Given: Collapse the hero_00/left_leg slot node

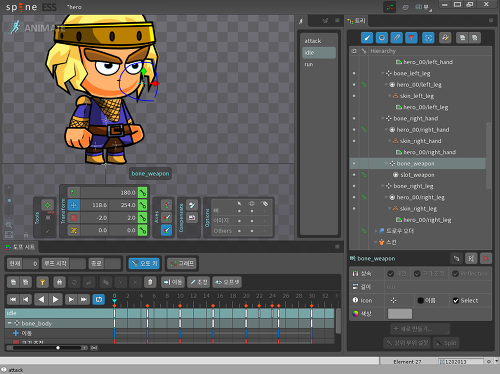Looking at the screenshot, I should coord(386,85).
